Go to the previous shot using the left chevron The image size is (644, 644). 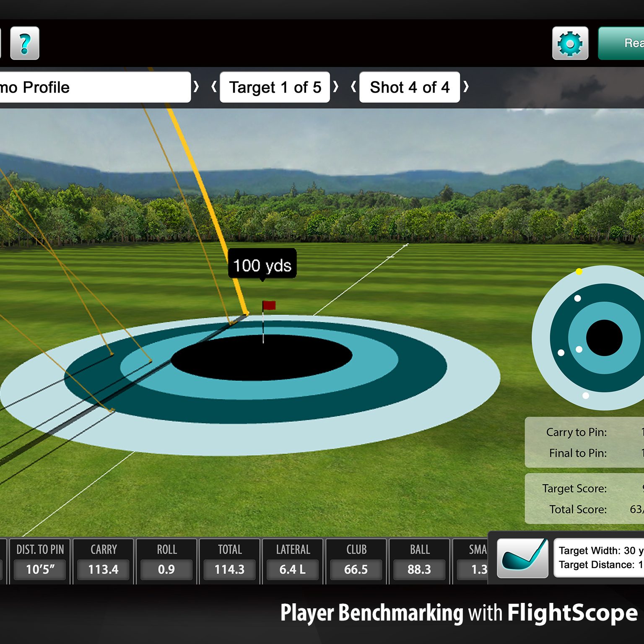point(353,87)
